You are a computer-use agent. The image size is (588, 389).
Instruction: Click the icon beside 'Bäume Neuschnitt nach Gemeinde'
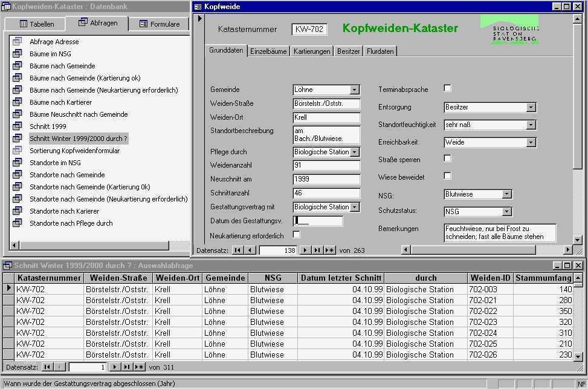point(18,114)
